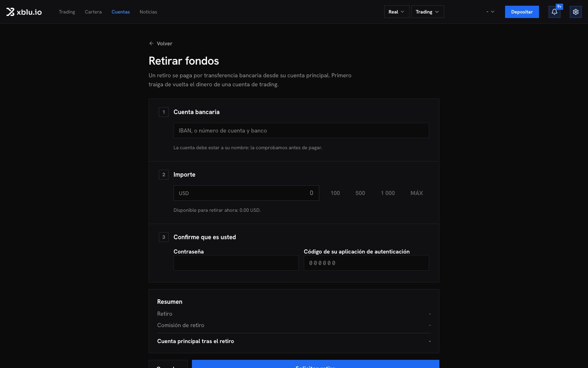Click the xblu.io logo
The width and height of the screenshot is (588, 368).
coord(24,12)
